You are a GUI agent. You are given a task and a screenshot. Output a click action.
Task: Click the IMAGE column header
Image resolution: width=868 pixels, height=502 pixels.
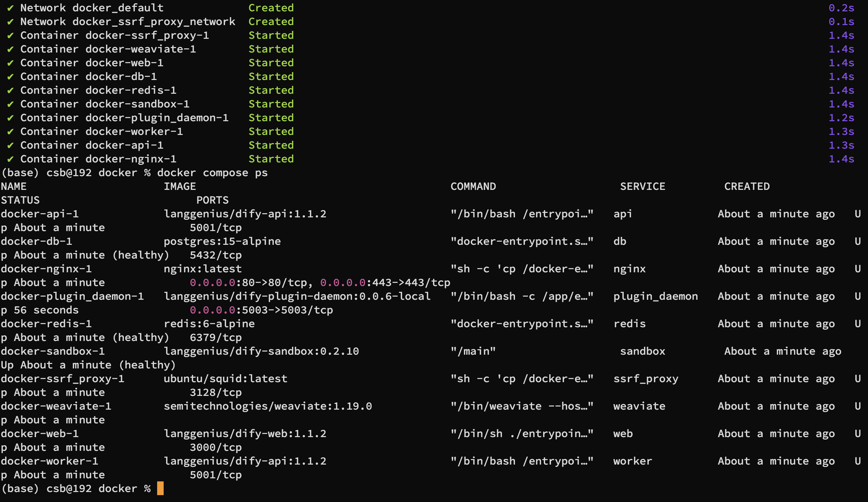click(180, 186)
